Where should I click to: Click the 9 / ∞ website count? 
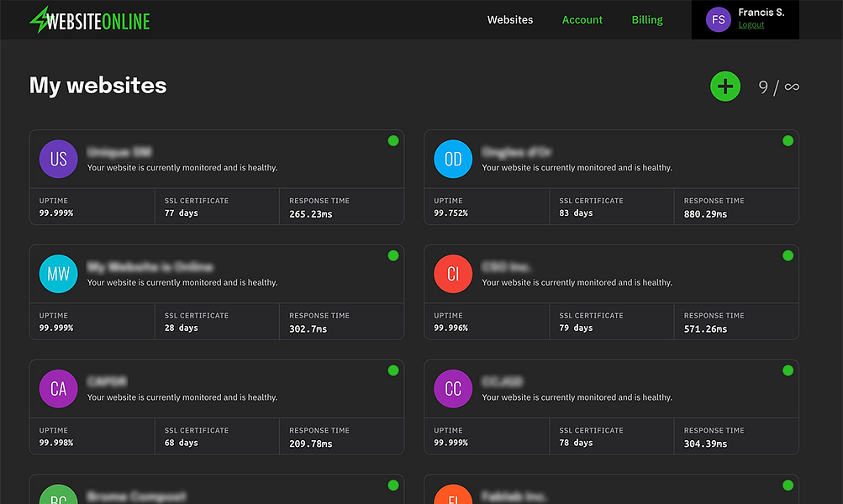(778, 87)
